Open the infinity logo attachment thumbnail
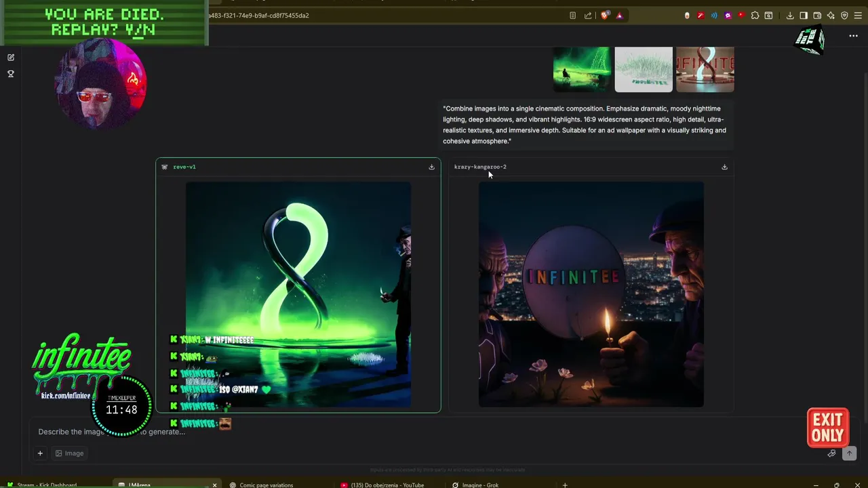 pos(705,69)
